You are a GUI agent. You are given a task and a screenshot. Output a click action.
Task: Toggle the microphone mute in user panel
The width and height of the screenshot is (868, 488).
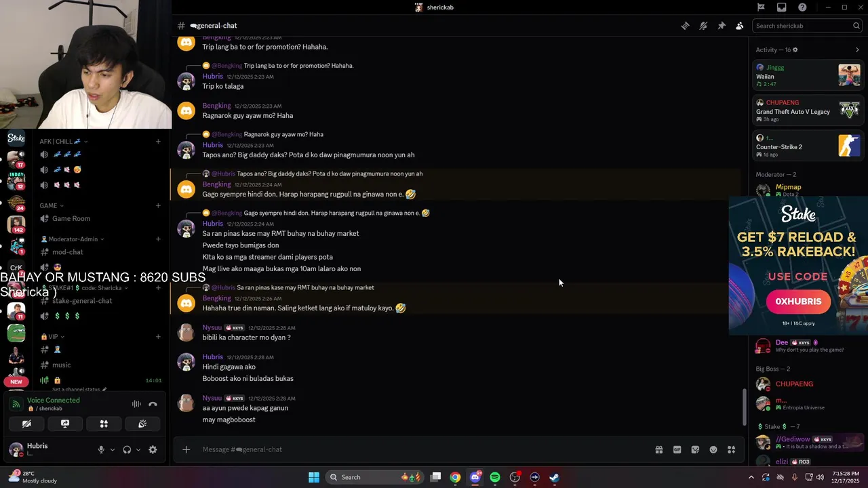point(101,449)
